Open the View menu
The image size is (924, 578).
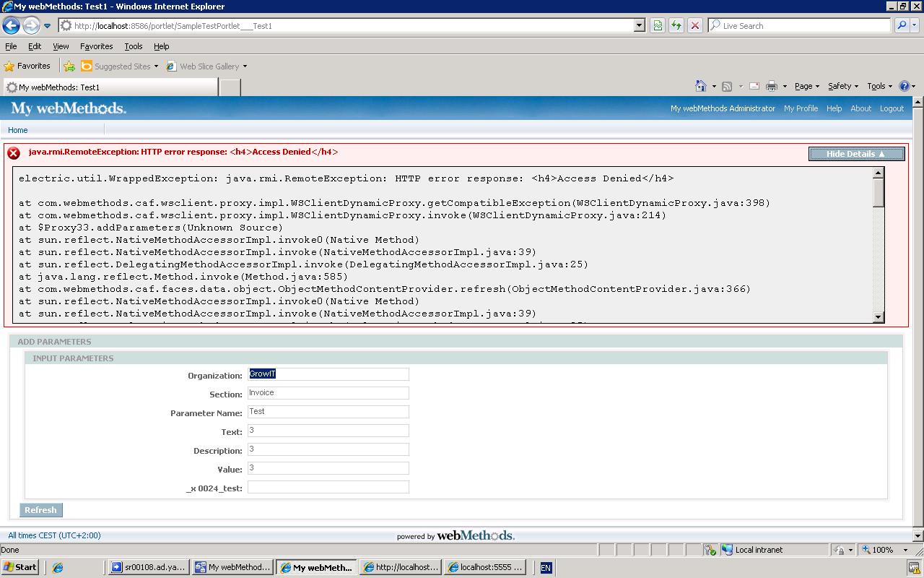pos(61,46)
